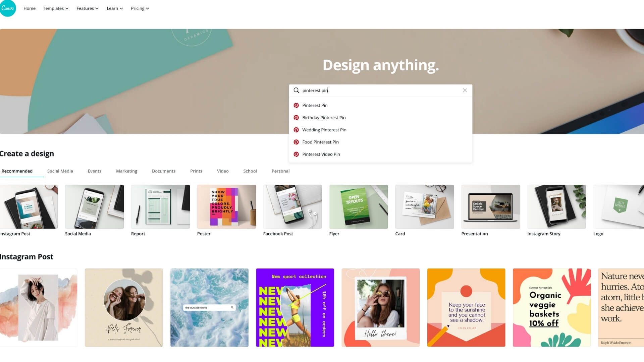Switch to the Events tab
This screenshot has height=362, width=644.
(x=95, y=171)
